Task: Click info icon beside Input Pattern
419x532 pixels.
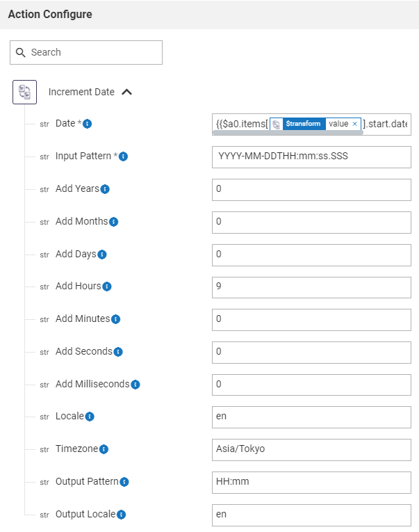Action: 123,156
